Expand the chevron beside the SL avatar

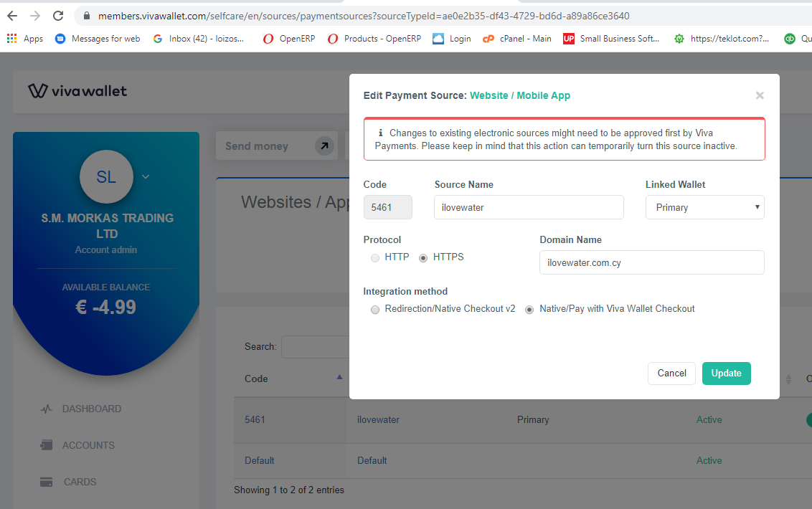tap(145, 176)
